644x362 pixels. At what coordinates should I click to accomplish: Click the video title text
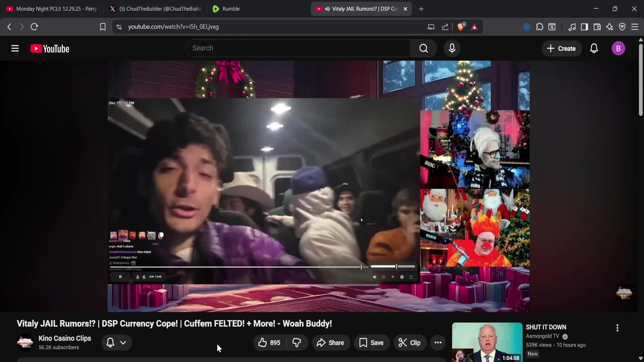(175, 324)
